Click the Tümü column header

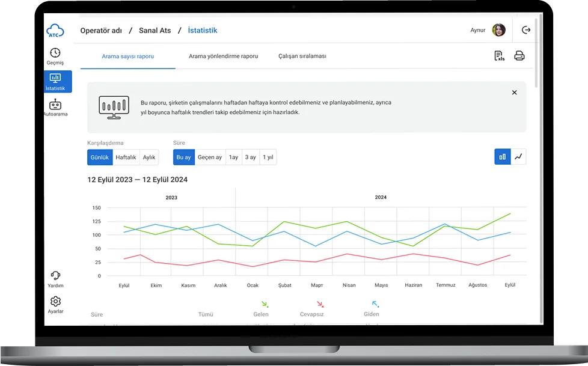coord(206,314)
